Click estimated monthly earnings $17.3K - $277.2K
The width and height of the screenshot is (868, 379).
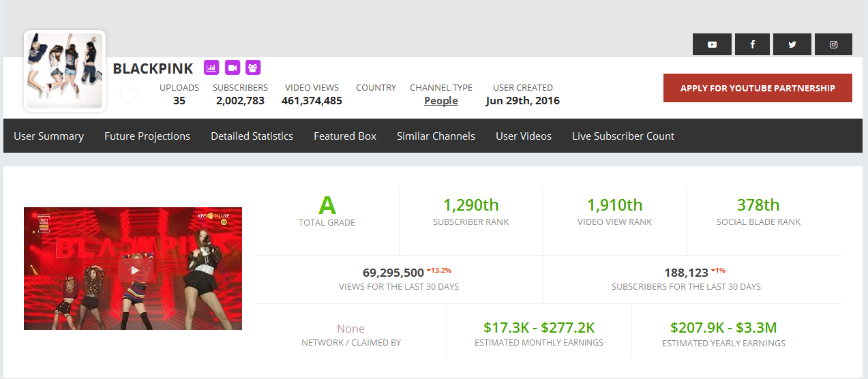point(539,327)
